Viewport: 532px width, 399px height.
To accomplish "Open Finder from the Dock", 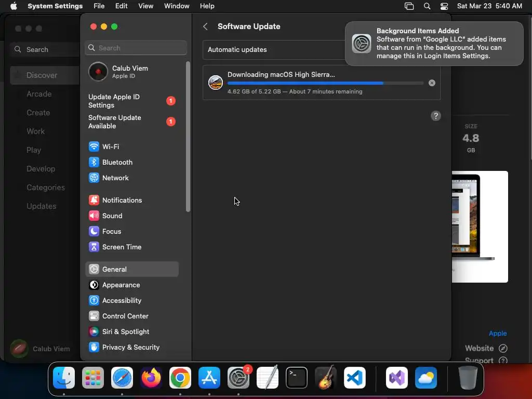I will 64,378.
